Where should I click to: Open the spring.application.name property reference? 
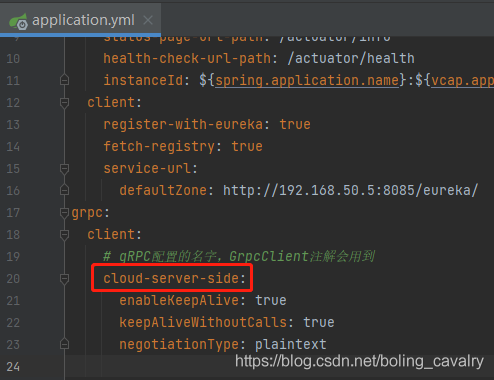tap(307, 80)
